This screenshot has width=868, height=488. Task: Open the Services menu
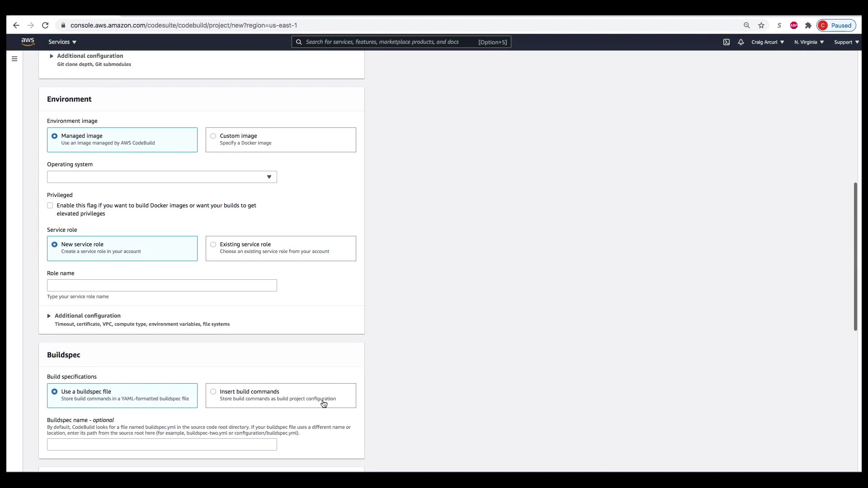click(x=62, y=42)
